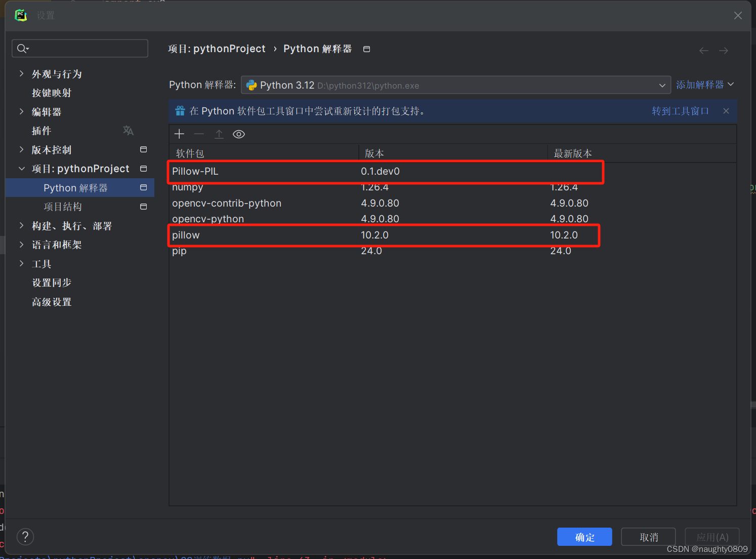
Task: Click project-level icon beside 版本控制
Action: tap(144, 150)
